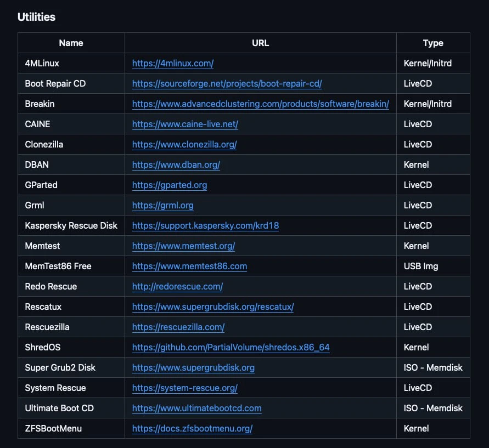Click the Super Grub2 Disk supergrubdisk.org link
489x448 pixels.
coord(193,368)
